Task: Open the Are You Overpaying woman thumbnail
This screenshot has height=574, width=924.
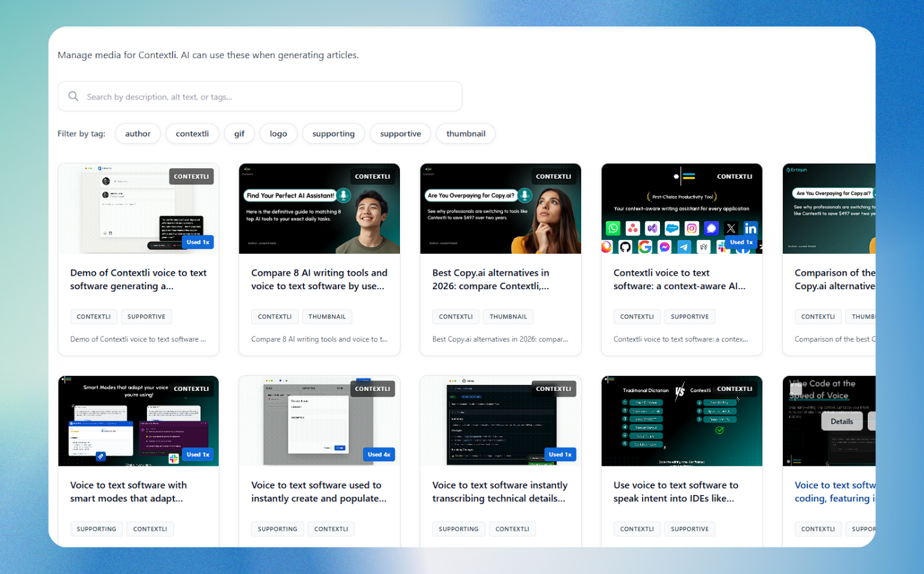Action: 501,208
